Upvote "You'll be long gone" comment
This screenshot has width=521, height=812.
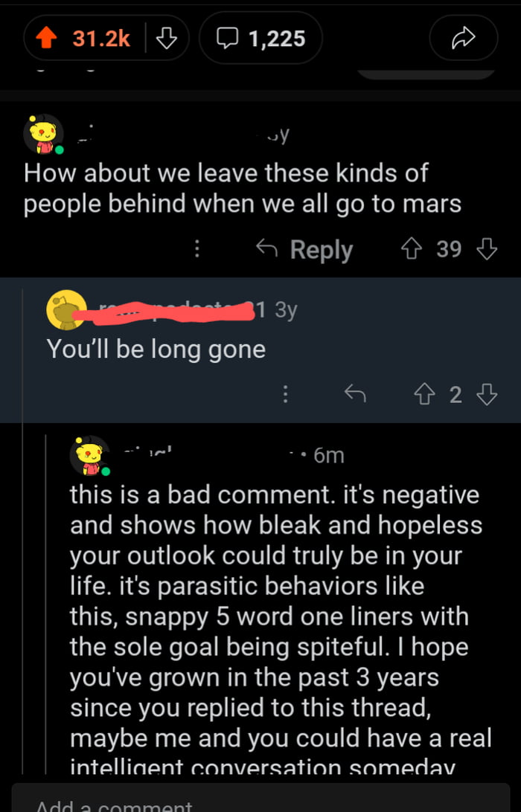(425, 394)
